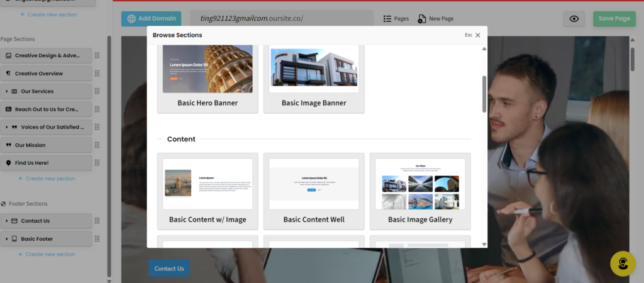This screenshot has width=644, height=283.
Task: Click Add Domain button
Action: [151, 18]
